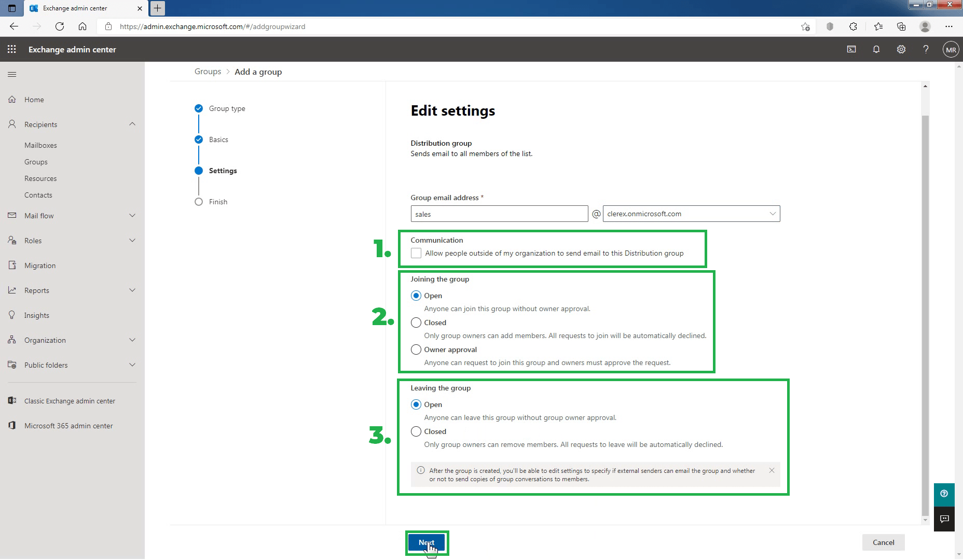Open the notifications bell
The width and height of the screenshot is (963, 560).
pyautogui.click(x=876, y=49)
